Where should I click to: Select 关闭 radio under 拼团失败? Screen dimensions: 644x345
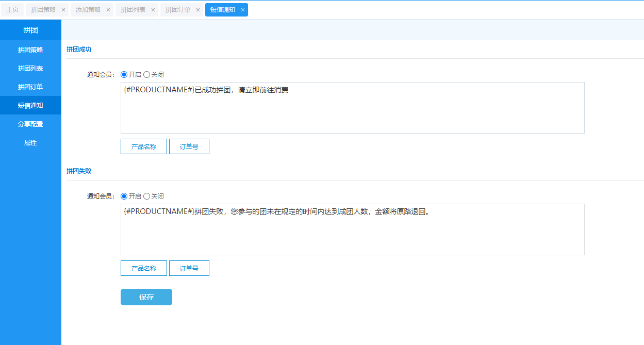point(146,196)
